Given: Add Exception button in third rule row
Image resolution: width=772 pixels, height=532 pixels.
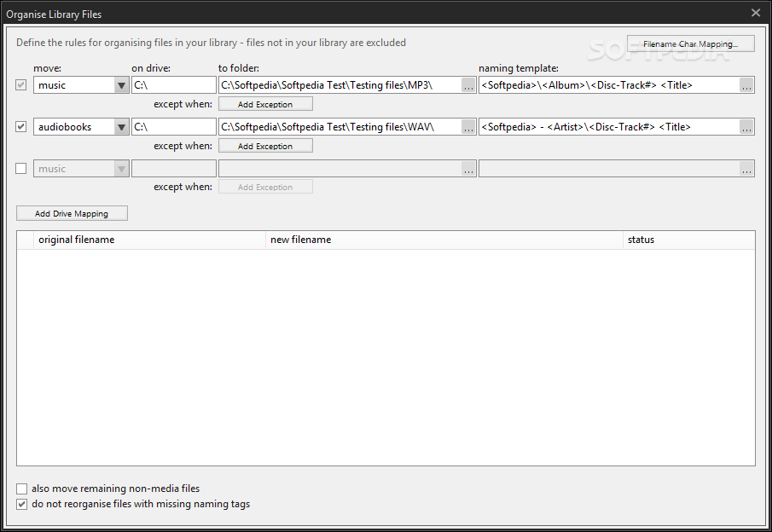Looking at the screenshot, I should pos(265,187).
